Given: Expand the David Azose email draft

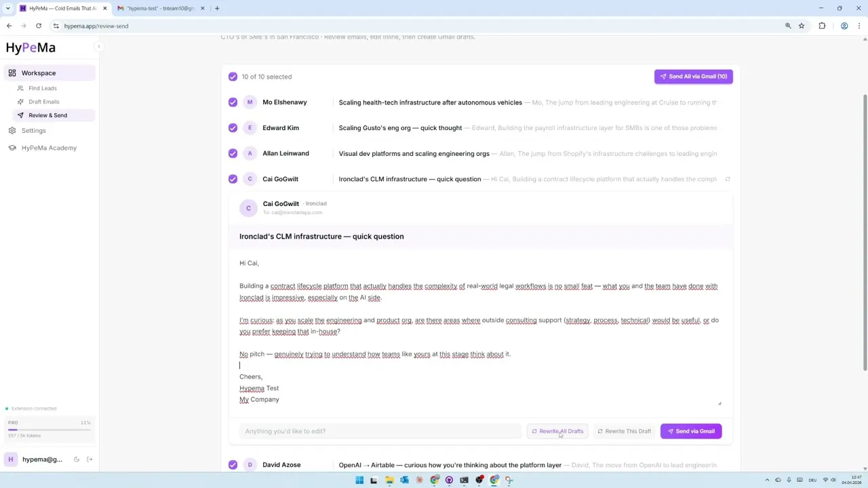Looking at the screenshot, I should 480,465.
